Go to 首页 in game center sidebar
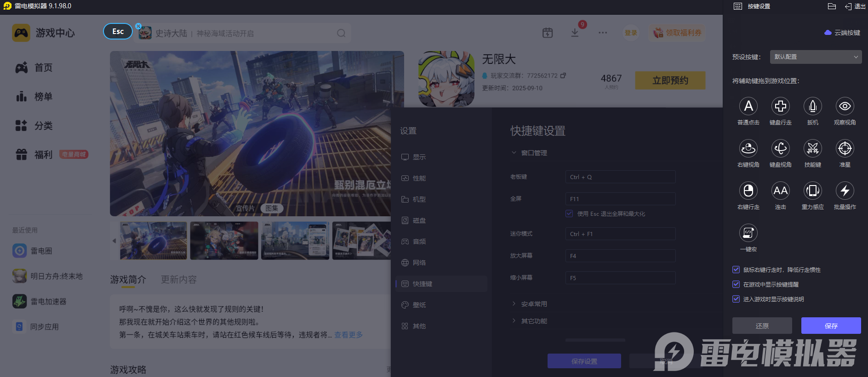Viewport: 868px width, 377px height. pyautogui.click(x=34, y=68)
